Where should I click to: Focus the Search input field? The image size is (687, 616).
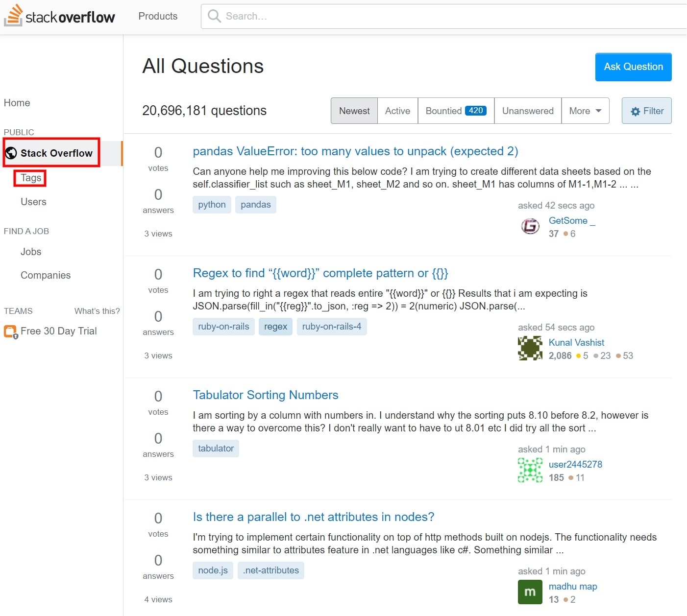[443, 16]
